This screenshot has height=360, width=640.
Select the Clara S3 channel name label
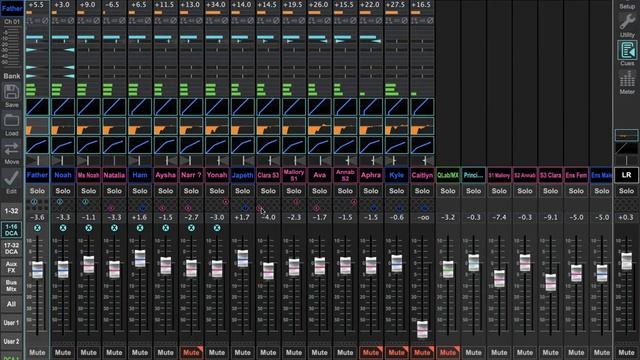268,175
